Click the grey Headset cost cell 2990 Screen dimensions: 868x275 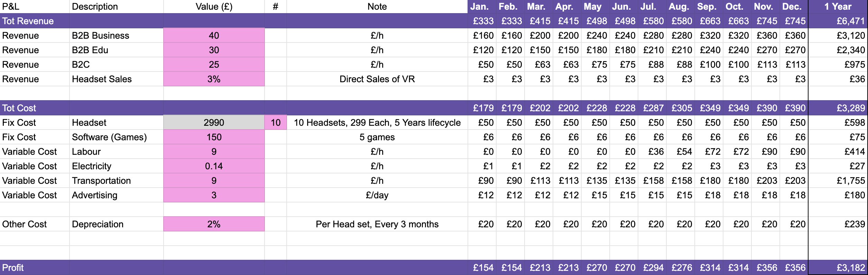click(214, 123)
